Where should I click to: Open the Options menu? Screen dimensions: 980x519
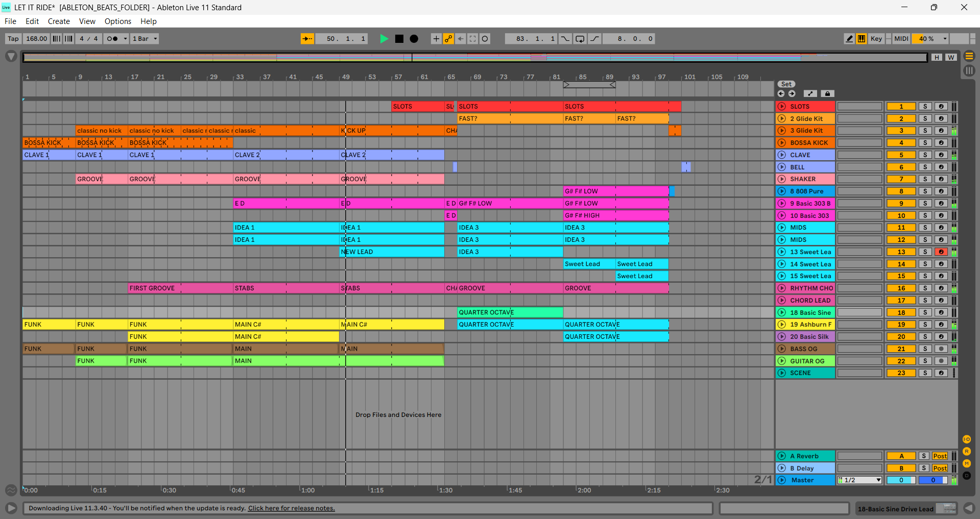click(x=118, y=21)
